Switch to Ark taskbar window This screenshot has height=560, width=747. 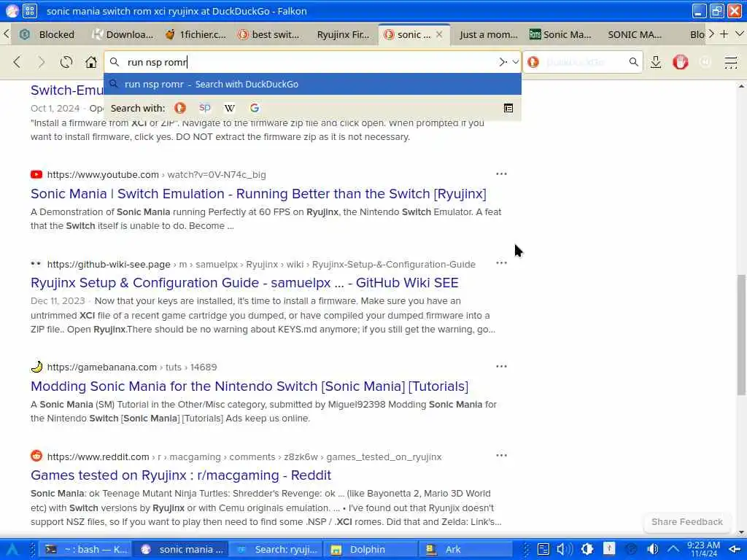[465, 550]
